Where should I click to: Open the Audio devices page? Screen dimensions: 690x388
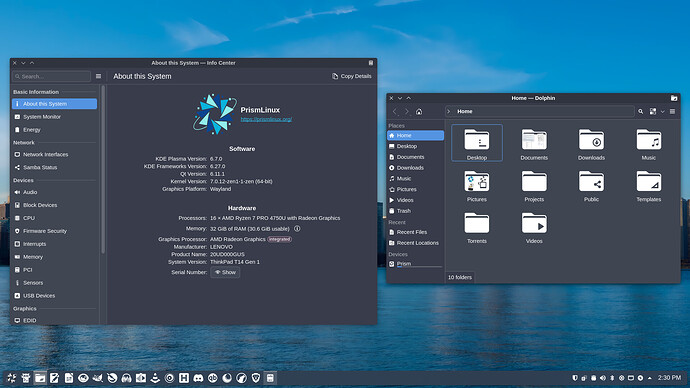[x=55, y=192]
